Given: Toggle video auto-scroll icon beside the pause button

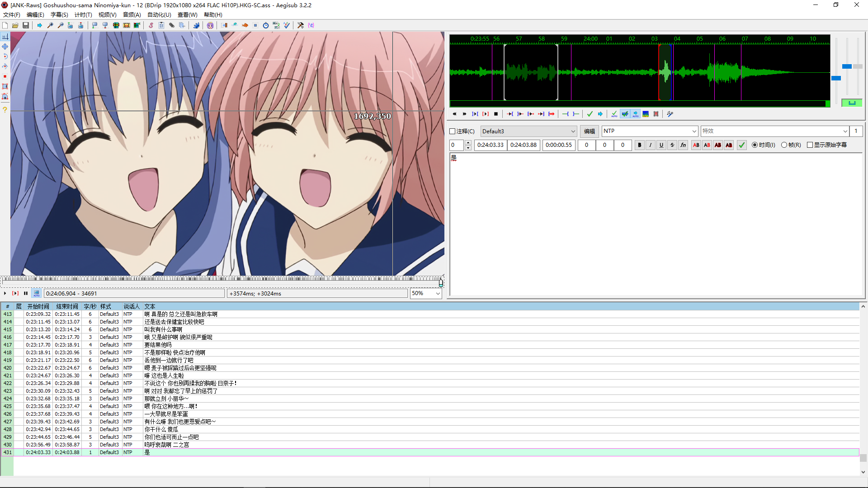Looking at the screenshot, I should (37, 293).
